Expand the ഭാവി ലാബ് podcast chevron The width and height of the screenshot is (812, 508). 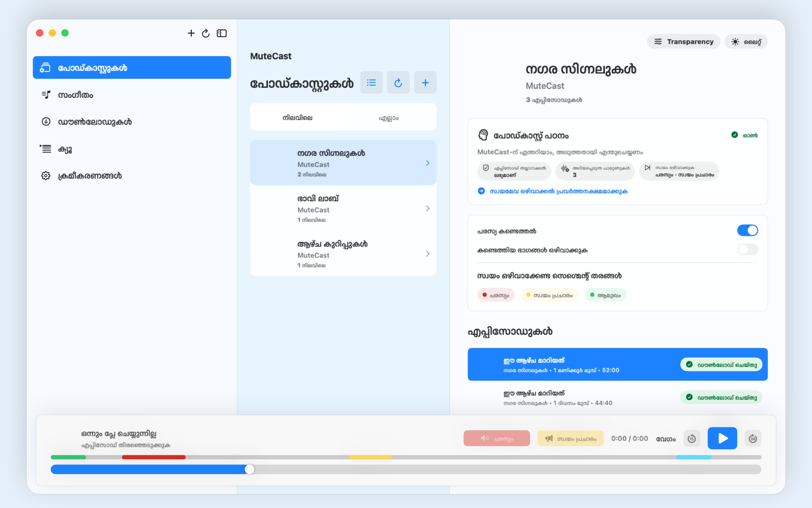427,208
